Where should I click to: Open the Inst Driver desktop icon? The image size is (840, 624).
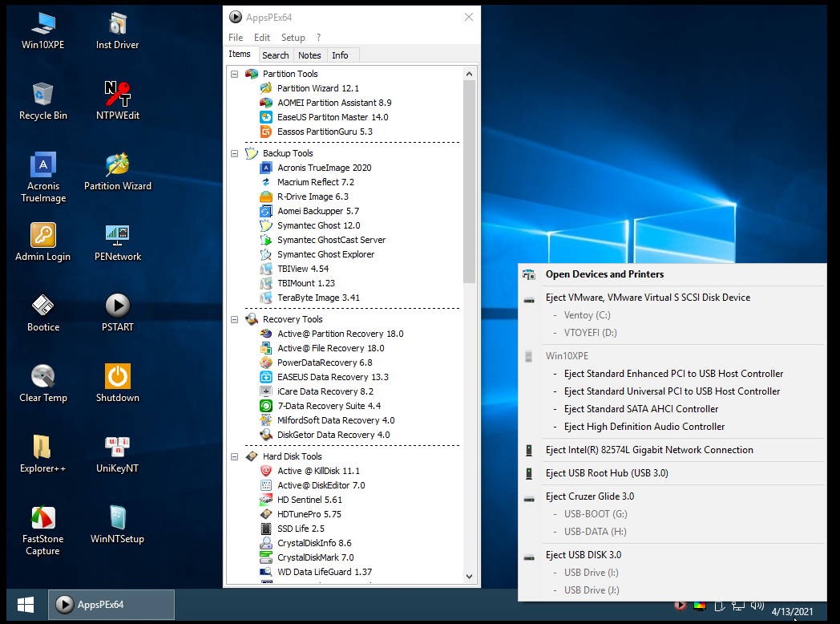[x=117, y=30]
